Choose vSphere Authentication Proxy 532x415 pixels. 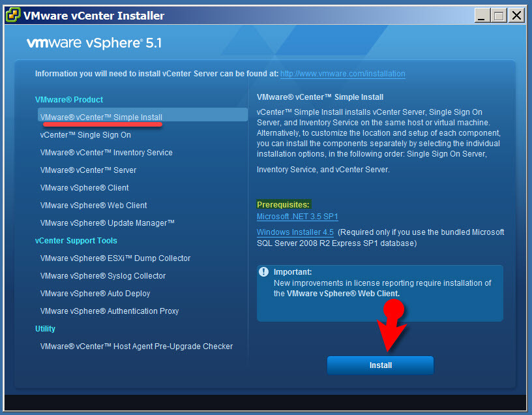tap(110, 311)
